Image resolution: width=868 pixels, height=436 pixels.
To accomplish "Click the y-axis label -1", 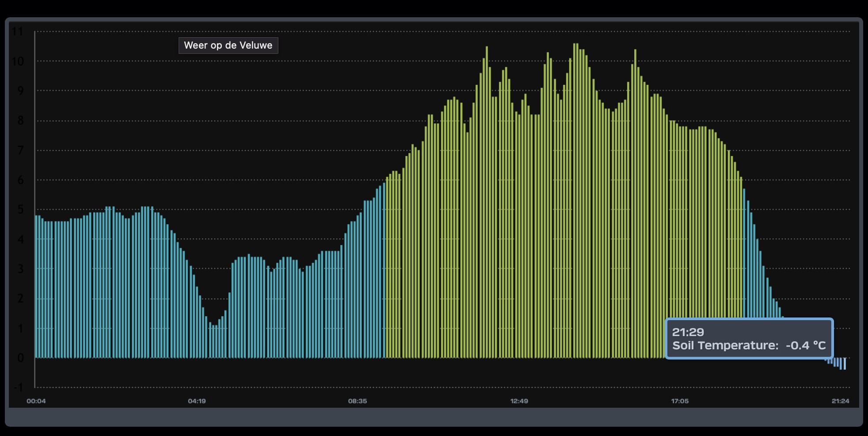I will (x=18, y=387).
